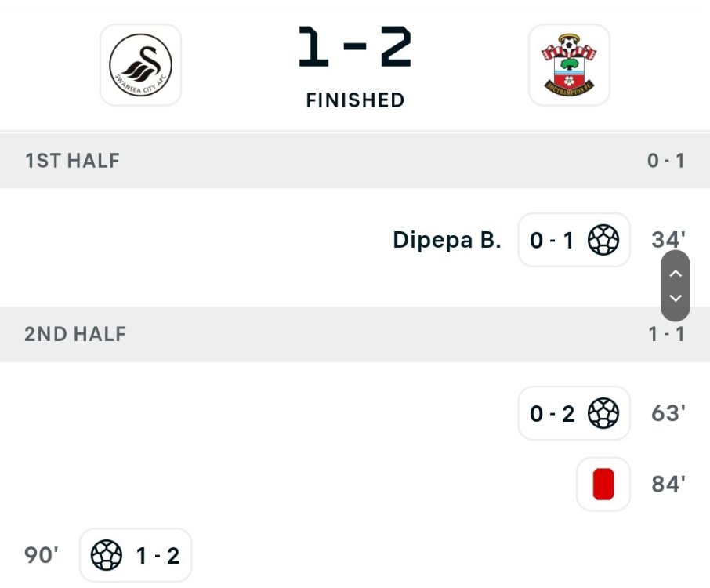Click the Southampton FC club crest
This screenshot has height=588, width=710.
point(569,65)
